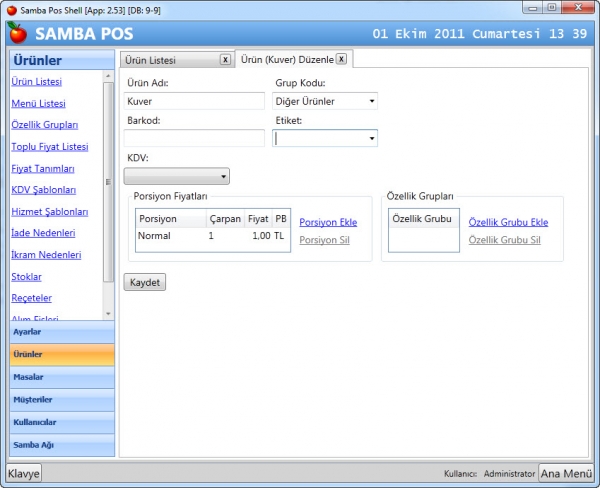The height and width of the screenshot is (488, 600).
Task: Open the Kullanıcılar section
Action: point(62,422)
